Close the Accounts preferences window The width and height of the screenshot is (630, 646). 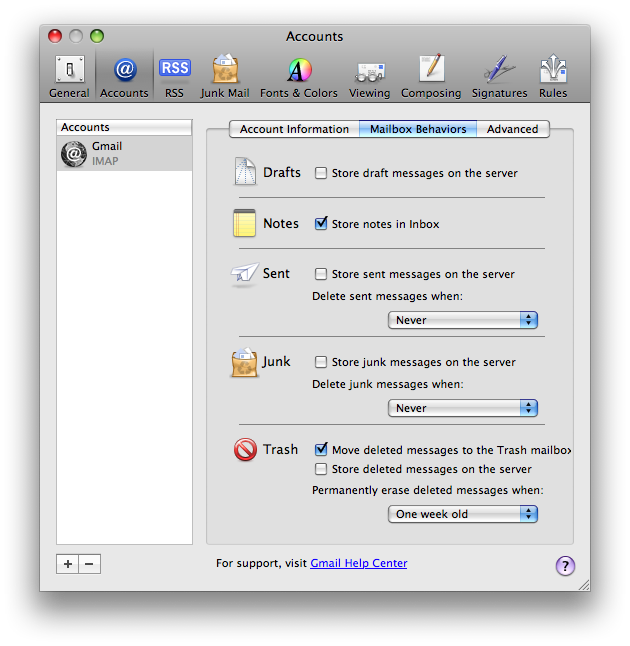pos(55,36)
